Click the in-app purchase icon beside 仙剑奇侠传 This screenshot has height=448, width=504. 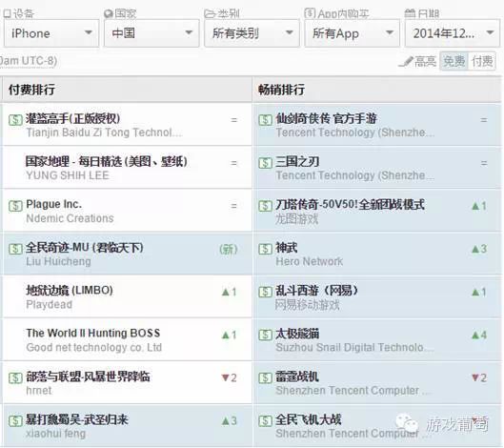pos(265,120)
